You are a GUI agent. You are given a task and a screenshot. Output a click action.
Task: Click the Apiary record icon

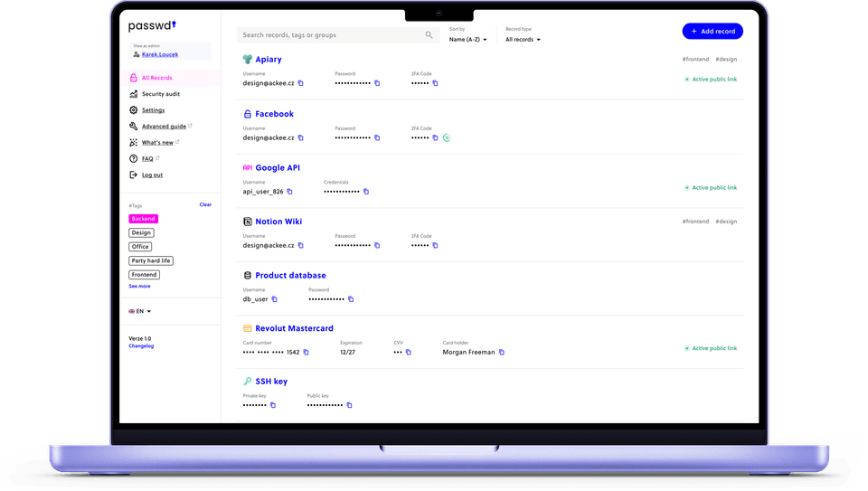tap(248, 60)
